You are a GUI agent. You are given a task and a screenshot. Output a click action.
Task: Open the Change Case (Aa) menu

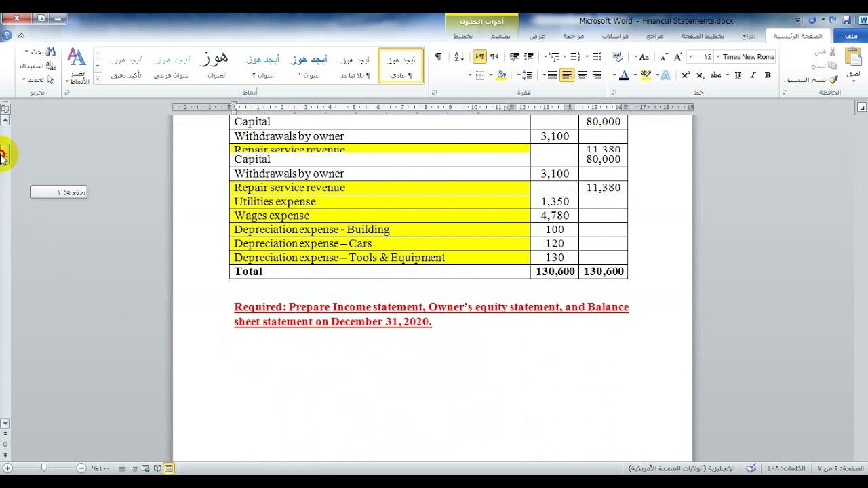(x=642, y=57)
